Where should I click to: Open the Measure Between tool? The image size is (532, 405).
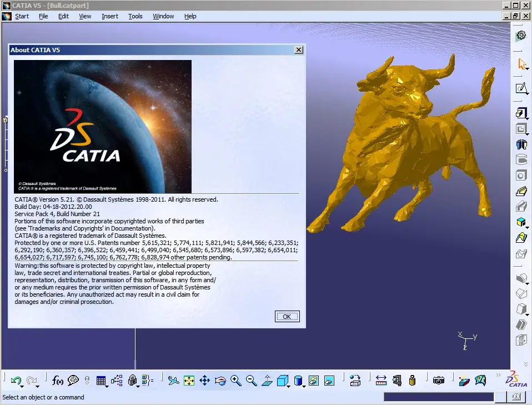coord(381,381)
